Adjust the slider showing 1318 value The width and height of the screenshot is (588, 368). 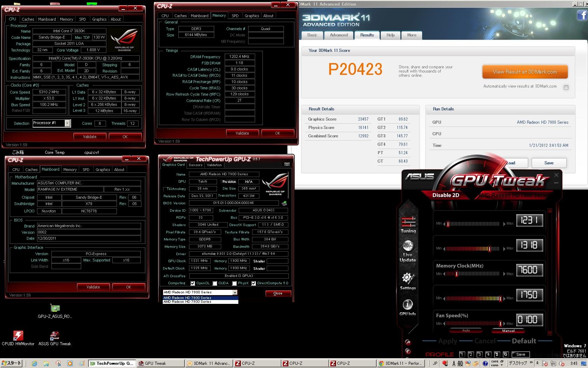pyautogui.click(x=489, y=249)
